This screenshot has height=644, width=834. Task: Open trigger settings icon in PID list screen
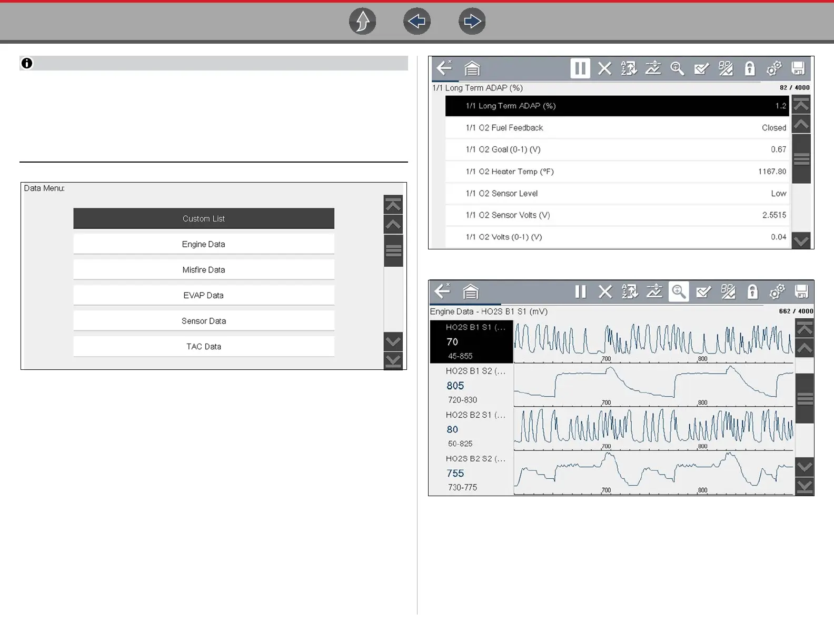(726, 68)
